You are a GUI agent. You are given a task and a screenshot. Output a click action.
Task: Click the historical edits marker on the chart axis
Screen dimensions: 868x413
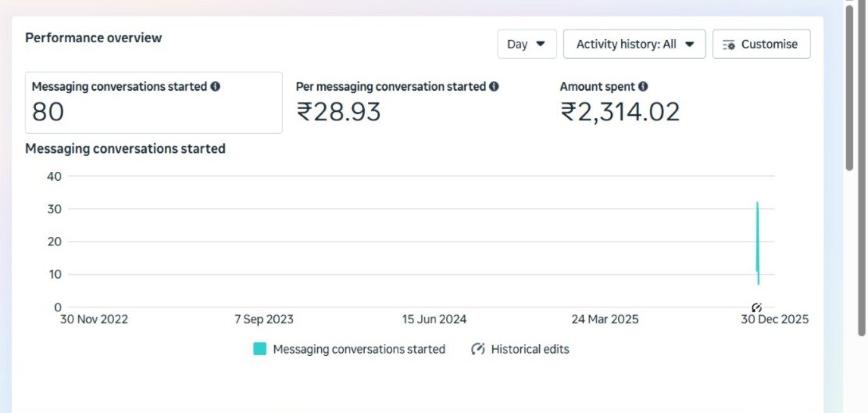pyautogui.click(x=756, y=307)
